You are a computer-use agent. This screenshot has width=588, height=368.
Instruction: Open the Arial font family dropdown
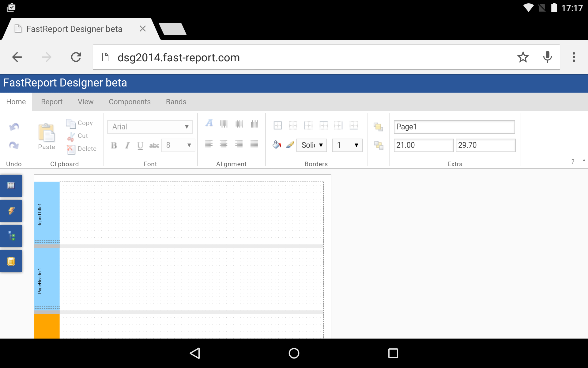(x=150, y=127)
